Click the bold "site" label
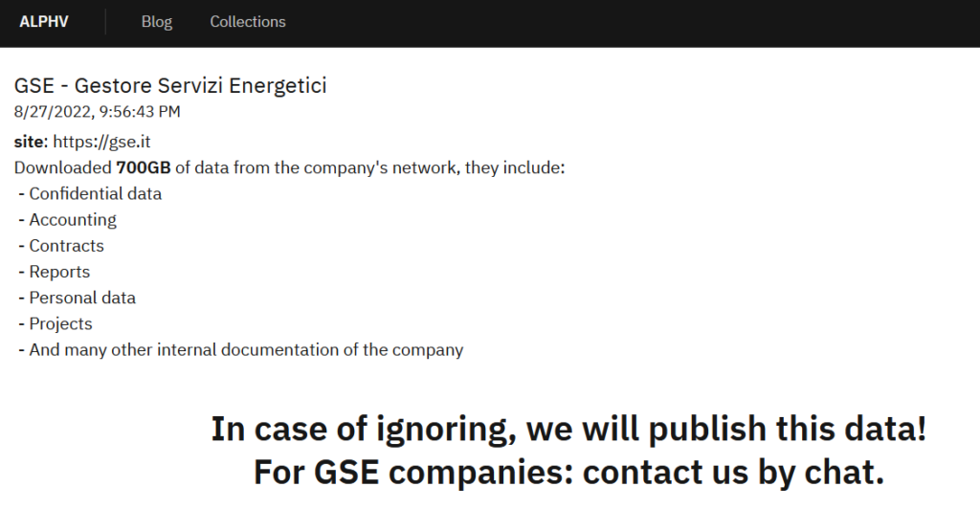Viewport: 980px width, 509px height. pyautogui.click(x=29, y=142)
